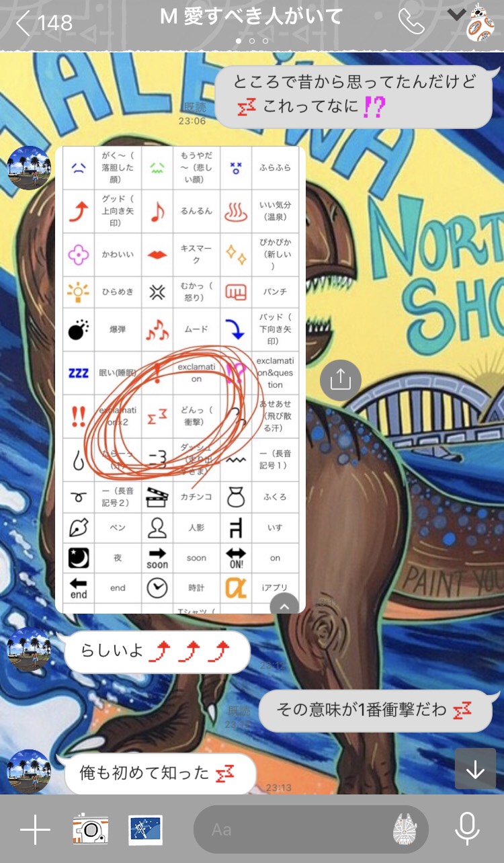This screenshot has width=504, height=863.
Task: Start a voice call with phone icon
Action: coord(411,22)
